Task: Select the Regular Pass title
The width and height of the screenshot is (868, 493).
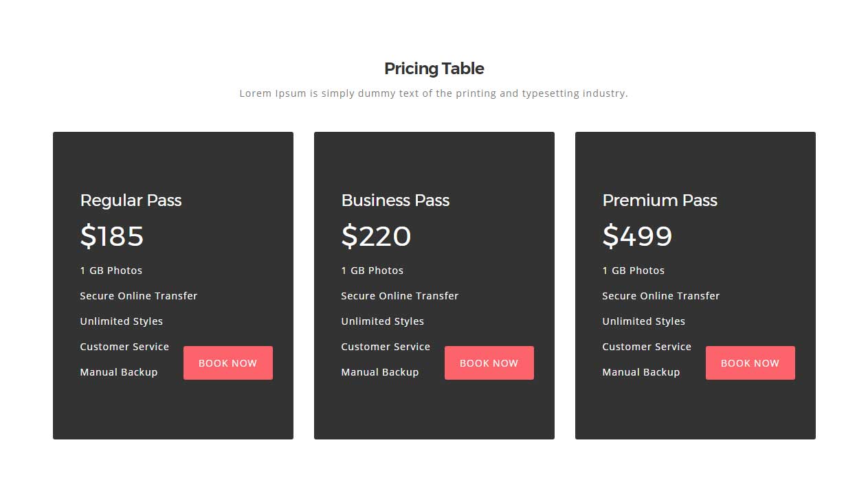Action: 131,200
